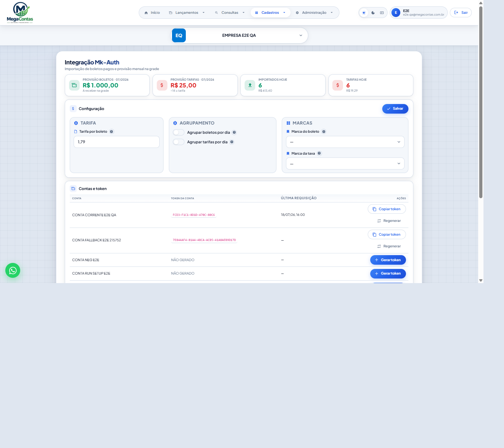Click help icon next to Tarifa por boleto

click(x=111, y=132)
